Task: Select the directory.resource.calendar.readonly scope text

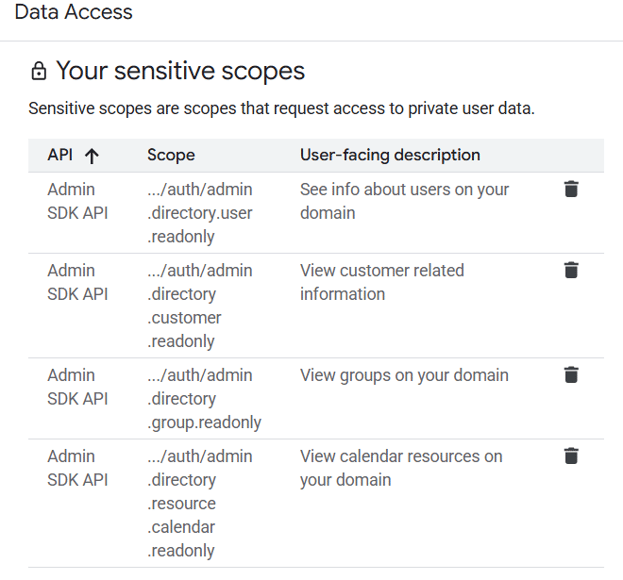Action: pos(199,503)
